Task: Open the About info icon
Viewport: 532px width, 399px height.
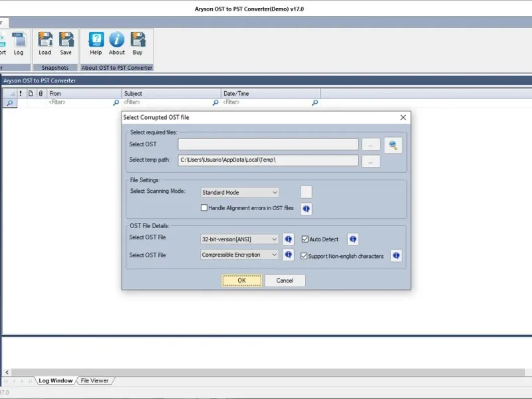Action: [x=117, y=44]
